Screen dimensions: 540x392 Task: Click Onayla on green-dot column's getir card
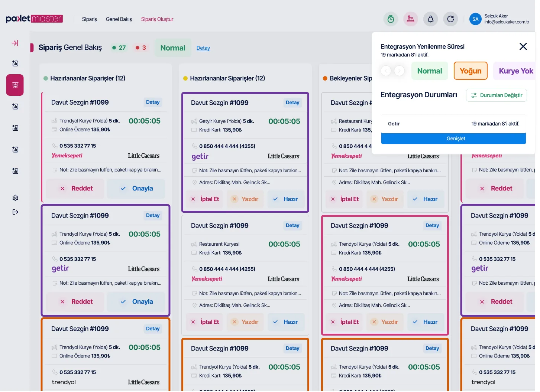[x=136, y=302]
